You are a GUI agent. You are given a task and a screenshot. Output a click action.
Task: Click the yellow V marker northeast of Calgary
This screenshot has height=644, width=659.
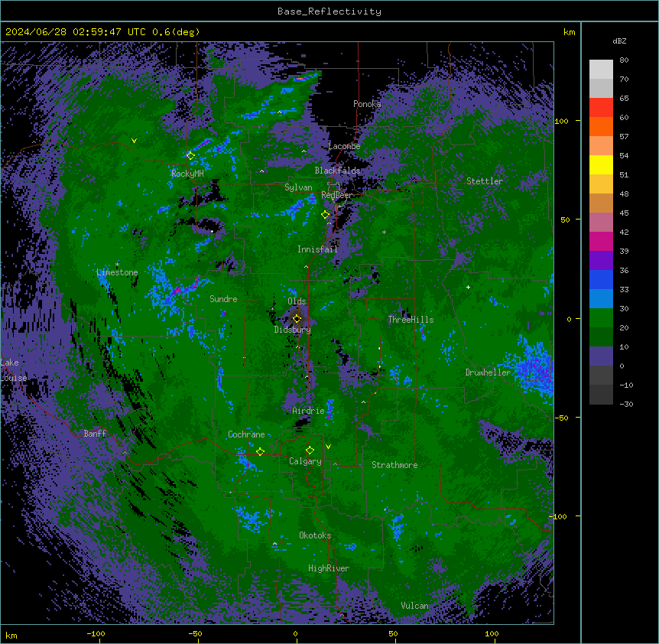tap(328, 447)
